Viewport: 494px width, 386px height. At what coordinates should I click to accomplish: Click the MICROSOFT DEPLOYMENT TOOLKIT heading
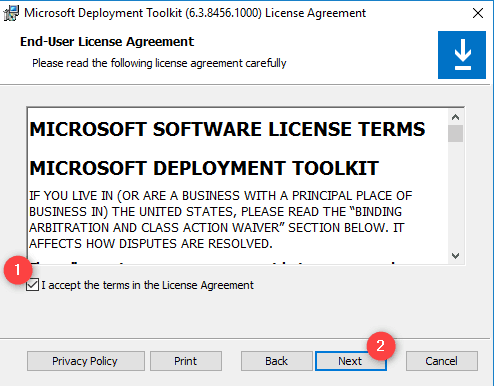click(x=204, y=168)
